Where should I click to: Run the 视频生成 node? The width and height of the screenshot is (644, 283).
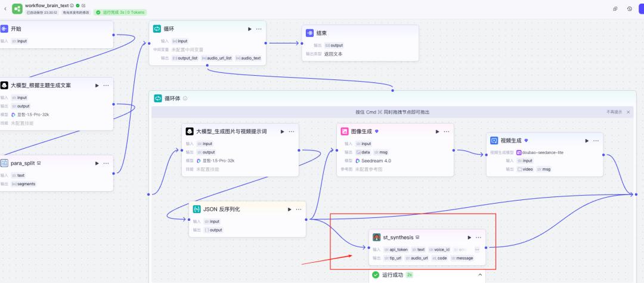coord(587,141)
